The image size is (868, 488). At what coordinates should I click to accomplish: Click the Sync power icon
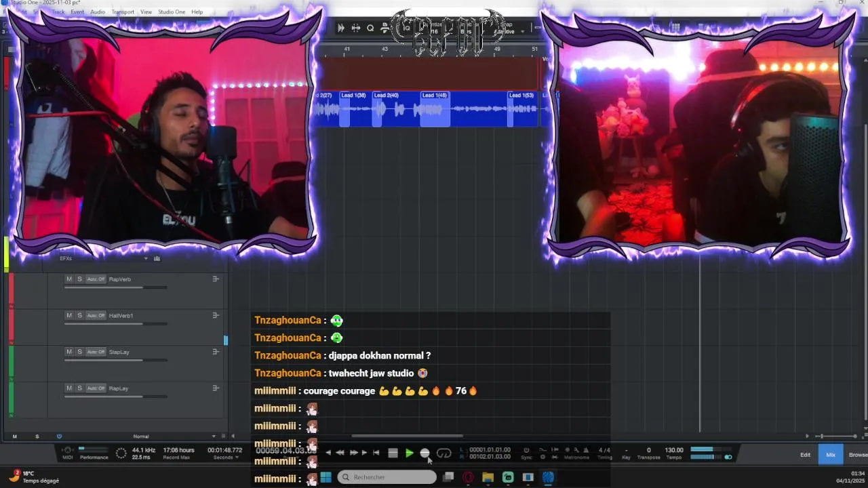coord(526,450)
